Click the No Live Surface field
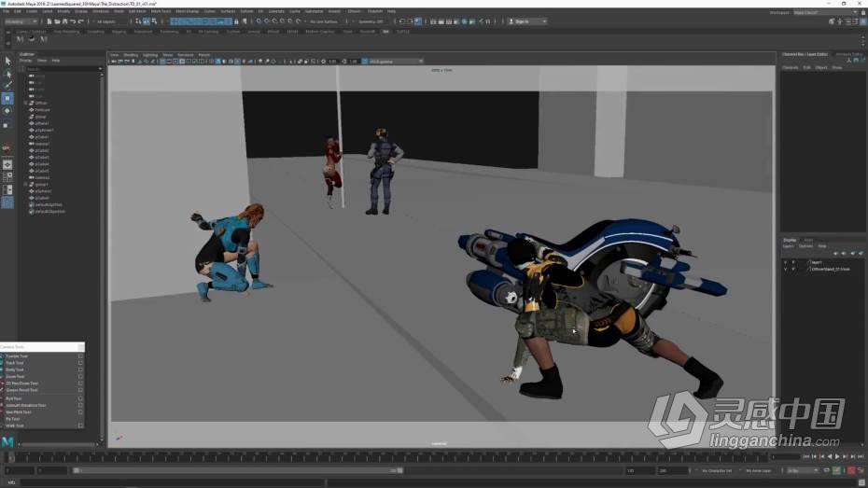This screenshot has height=488, width=868. (x=324, y=21)
